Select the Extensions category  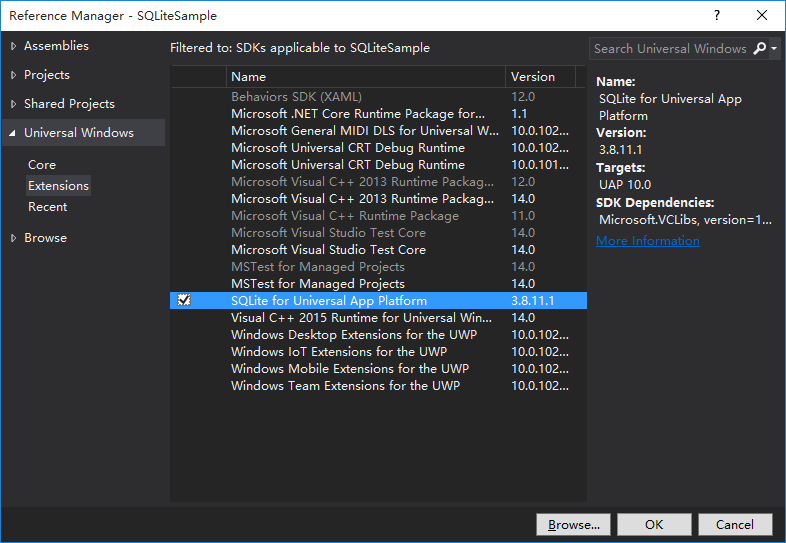click(x=58, y=186)
